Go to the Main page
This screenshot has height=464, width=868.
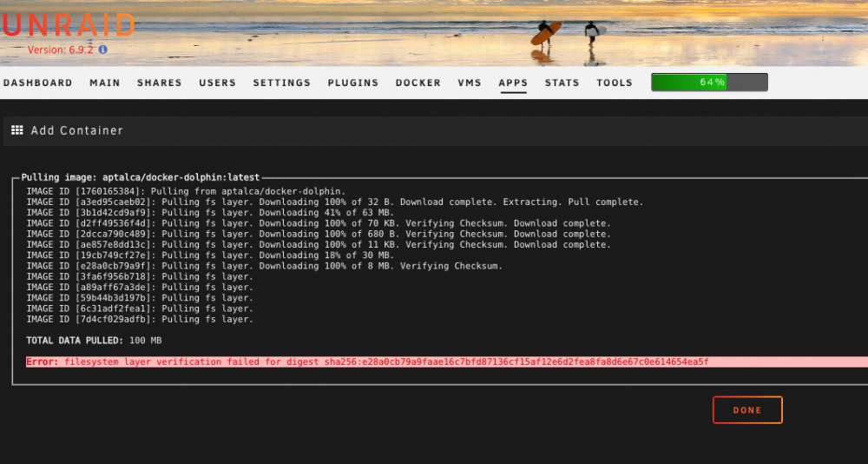tap(105, 83)
